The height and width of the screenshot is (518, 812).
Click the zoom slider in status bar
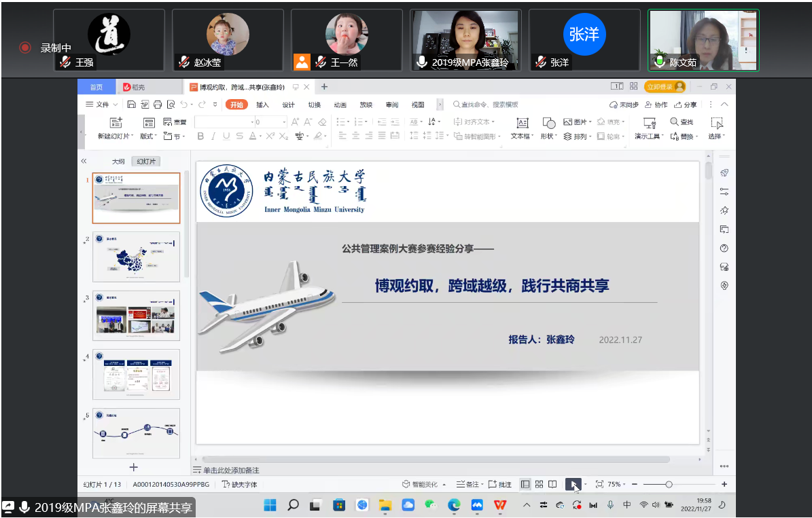pyautogui.click(x=669, y=484)
